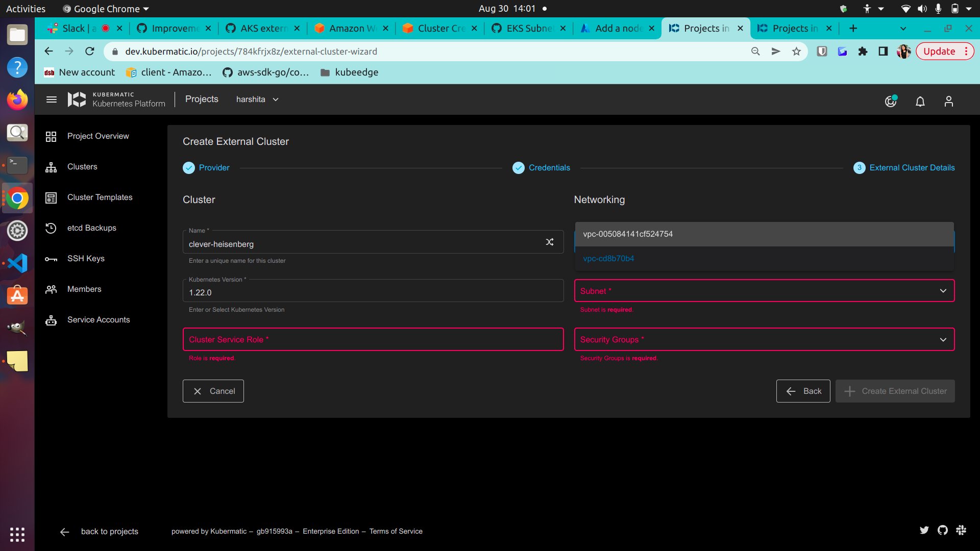Open the changelog ghost icon

pos(891,102)
